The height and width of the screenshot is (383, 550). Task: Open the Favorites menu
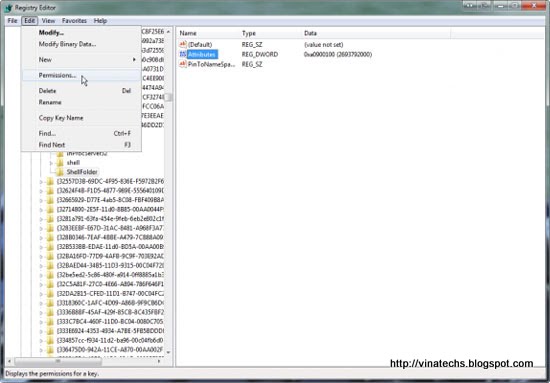coord(74,21)
